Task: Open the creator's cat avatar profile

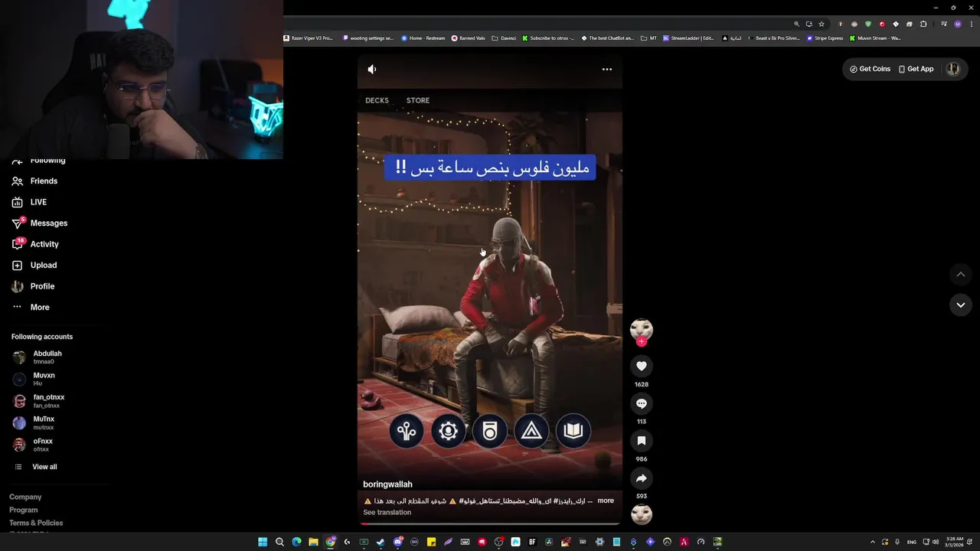Action: [642, 329]
